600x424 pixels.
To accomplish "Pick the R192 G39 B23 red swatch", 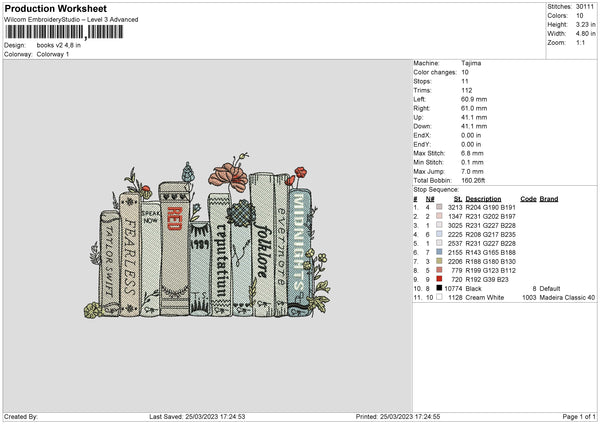I will (439, 279).
